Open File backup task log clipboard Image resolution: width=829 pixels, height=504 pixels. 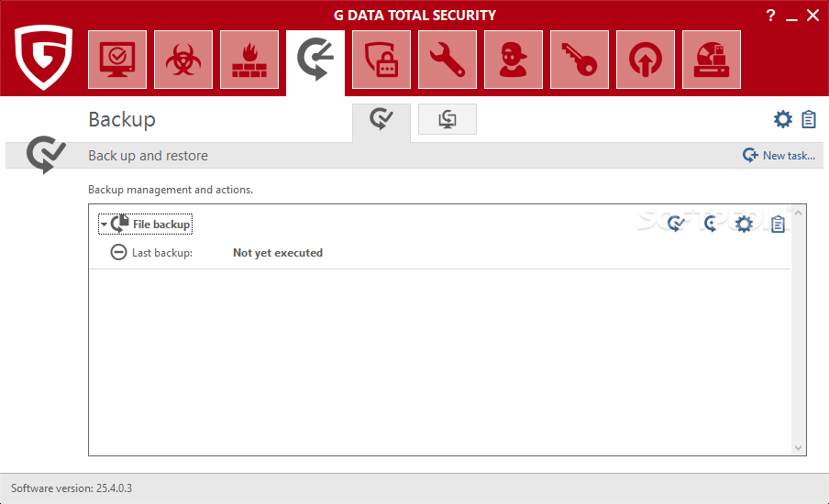[x=778, y=224]
